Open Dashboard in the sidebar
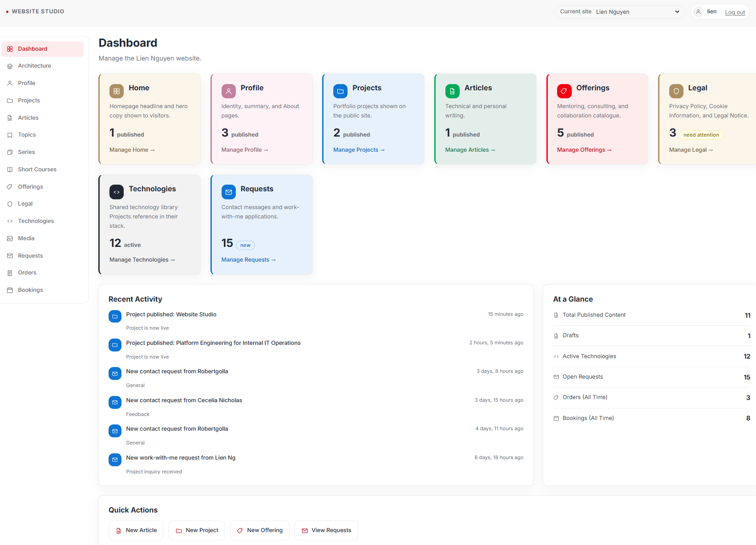The width and height of the screenshot is (756, 545). pos(43,49)
